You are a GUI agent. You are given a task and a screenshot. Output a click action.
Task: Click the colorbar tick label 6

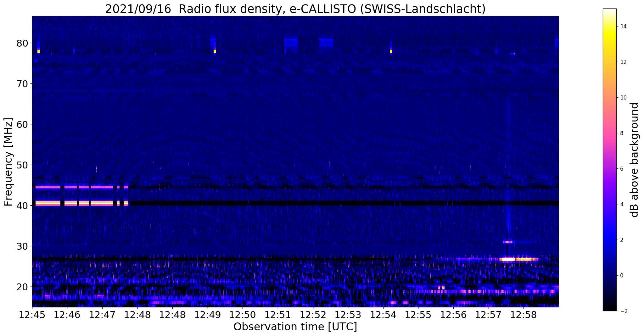pyautogui.click(x=621, y=169)
